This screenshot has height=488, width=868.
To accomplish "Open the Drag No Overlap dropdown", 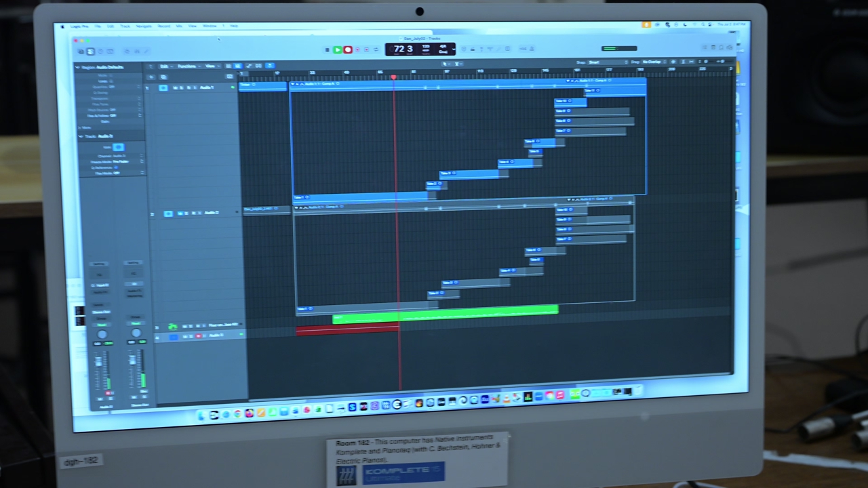I will [x=653, y=62].
